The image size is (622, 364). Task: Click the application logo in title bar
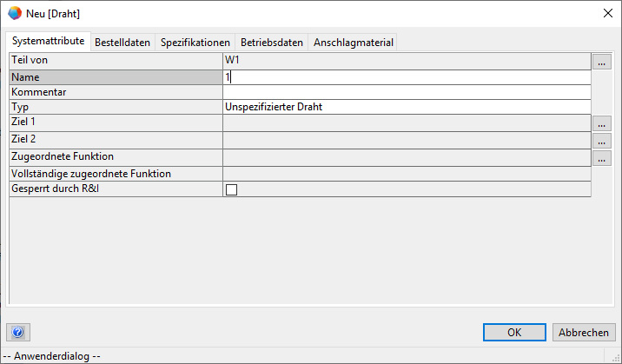(x=15, y=13)
